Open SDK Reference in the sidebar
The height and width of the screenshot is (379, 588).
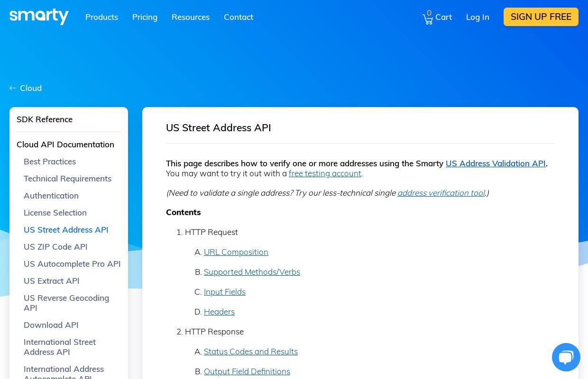pos(45,119)
